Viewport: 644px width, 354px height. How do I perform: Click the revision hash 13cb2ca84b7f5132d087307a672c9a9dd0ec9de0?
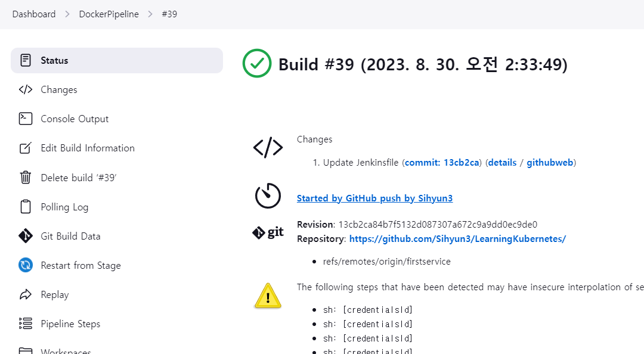[438, 224]
